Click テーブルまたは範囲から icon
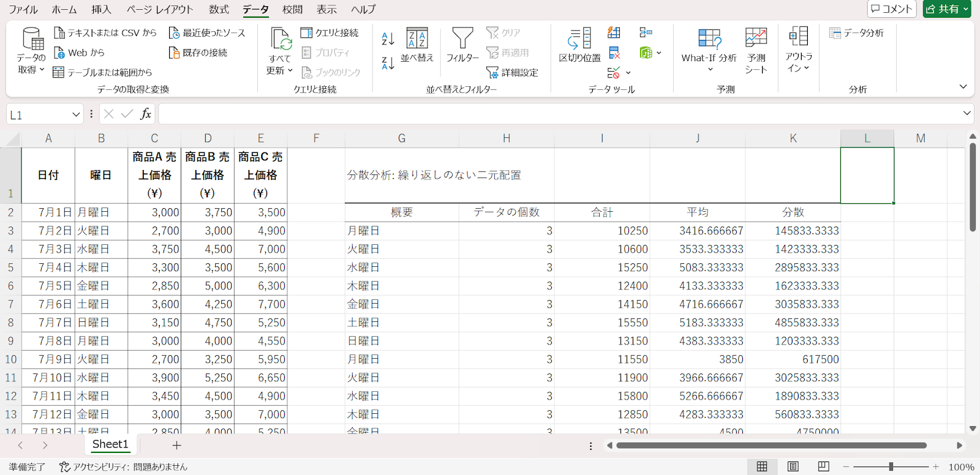 59,72
